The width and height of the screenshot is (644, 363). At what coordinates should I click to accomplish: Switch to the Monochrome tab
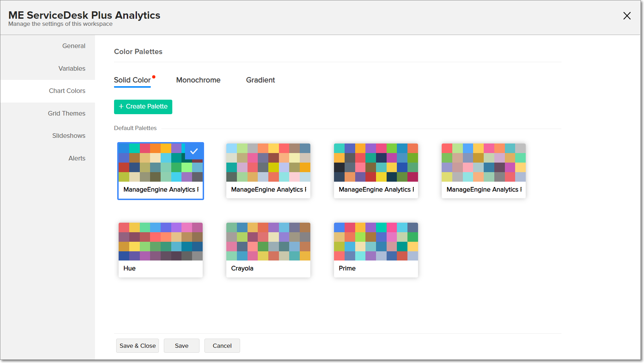coord(198,80)
